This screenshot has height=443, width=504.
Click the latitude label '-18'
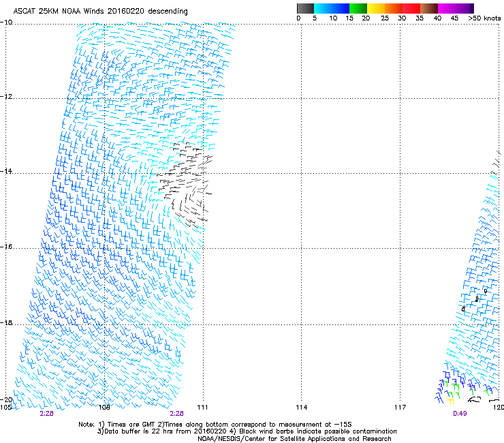[x=6, y=322]
